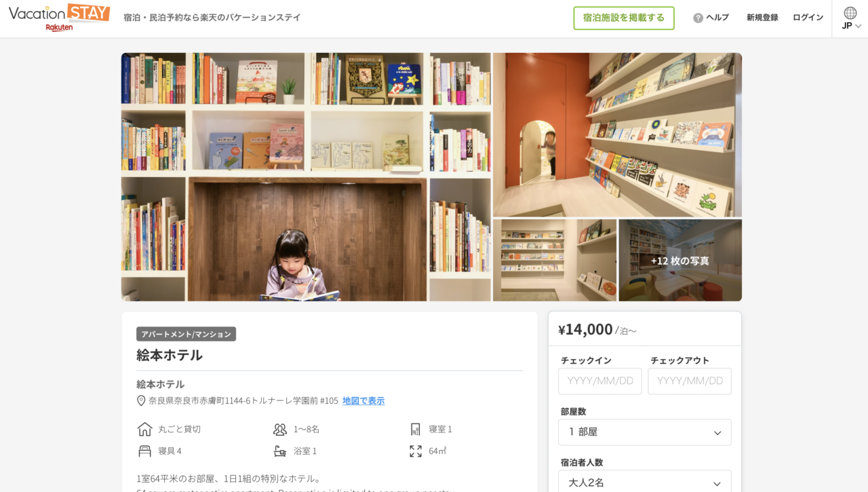Open the globe language selector icon
The image size is (868, 492).
pyautogui.click(x=850, y=12)
